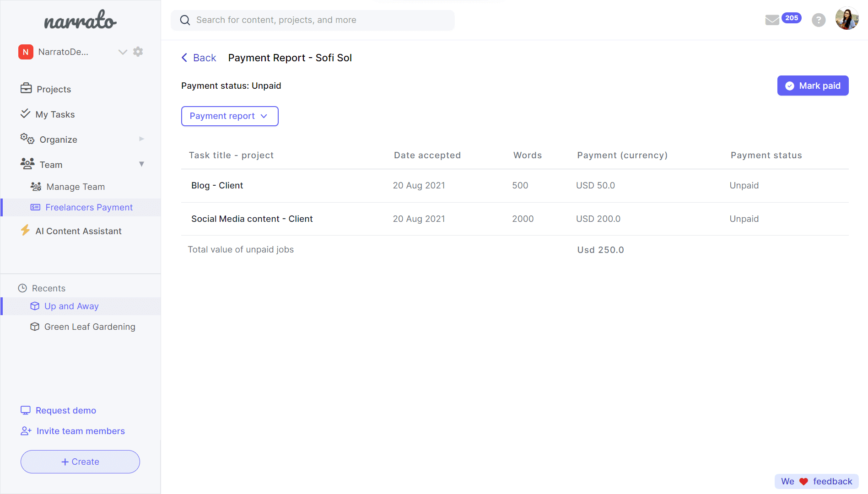Open the messages envelope icon

pos(772,20)
